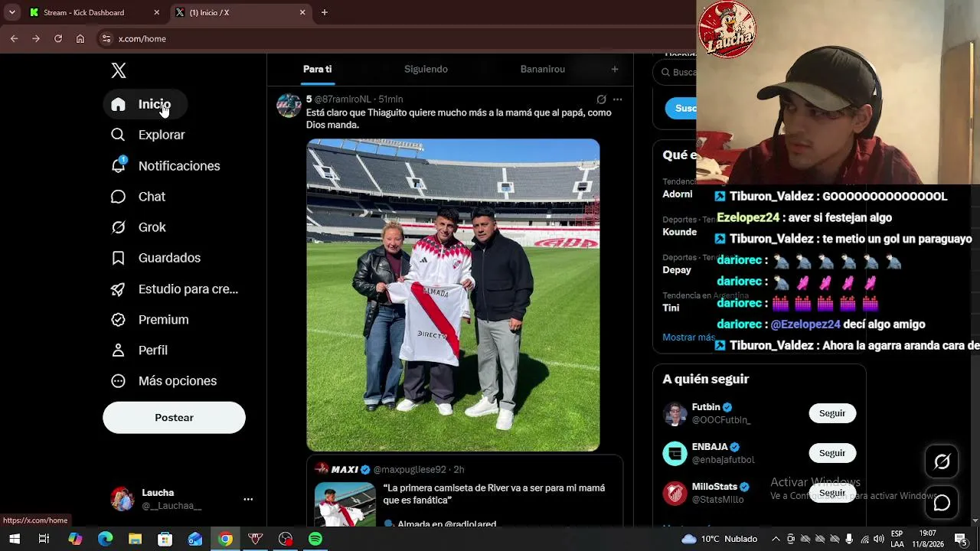Switch to the Bananirou tab
This screenshot has width=980, height=551.
tap(542, 70)
